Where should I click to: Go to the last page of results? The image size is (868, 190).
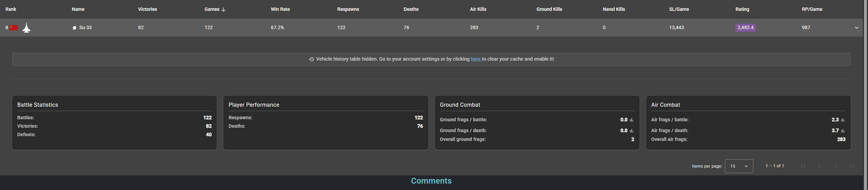pyautogui.click(x=852, y=166)
